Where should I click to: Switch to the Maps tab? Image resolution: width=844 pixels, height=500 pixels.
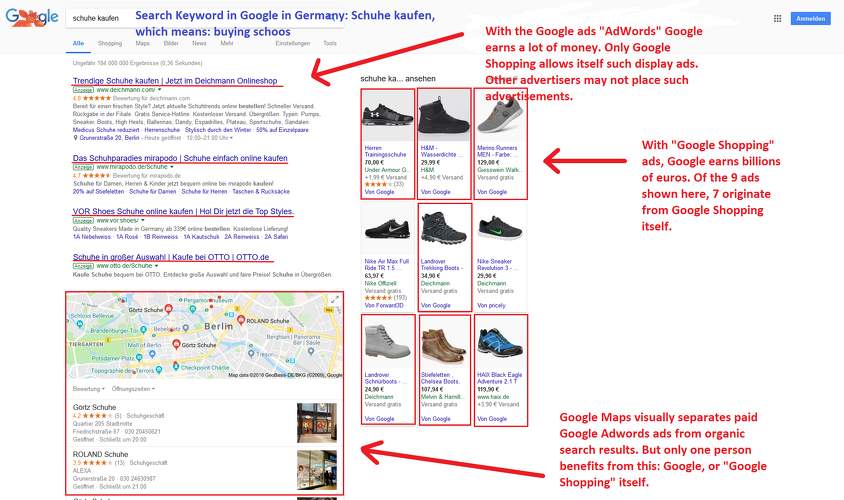click(x=143, y=43)
